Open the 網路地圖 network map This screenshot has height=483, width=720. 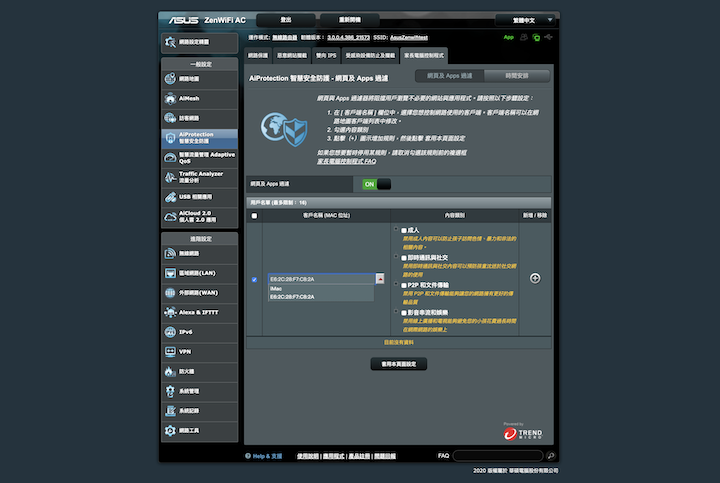click(x=199, y=79)
